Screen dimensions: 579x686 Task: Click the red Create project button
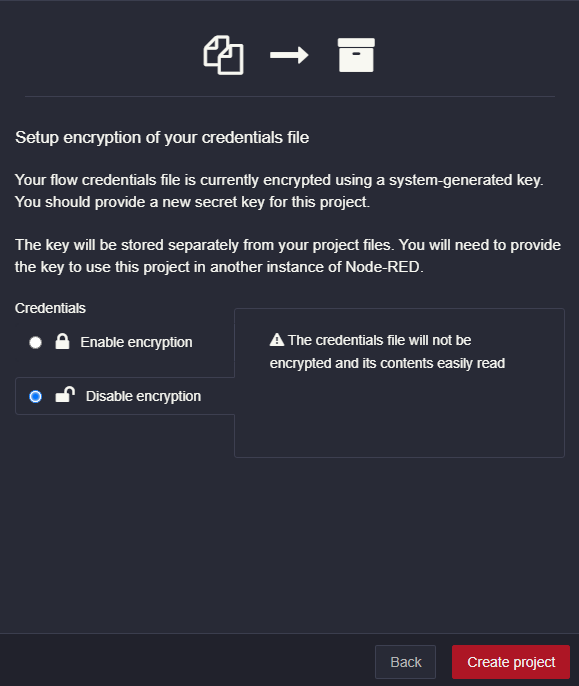[511, 662]
